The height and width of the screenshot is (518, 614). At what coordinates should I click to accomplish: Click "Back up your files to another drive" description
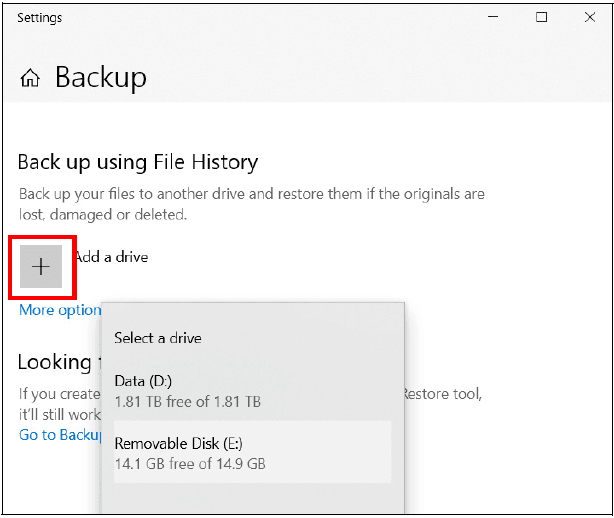(x=251, y=193)
